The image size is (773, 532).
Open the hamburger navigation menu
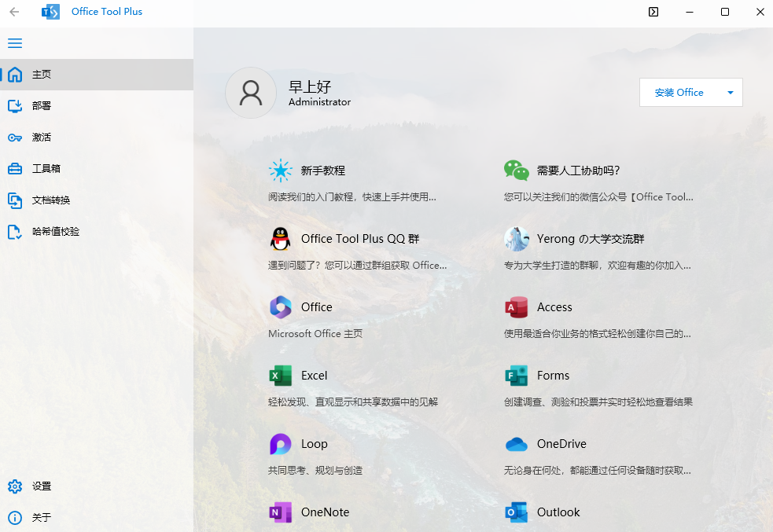(x=14, y=43)
